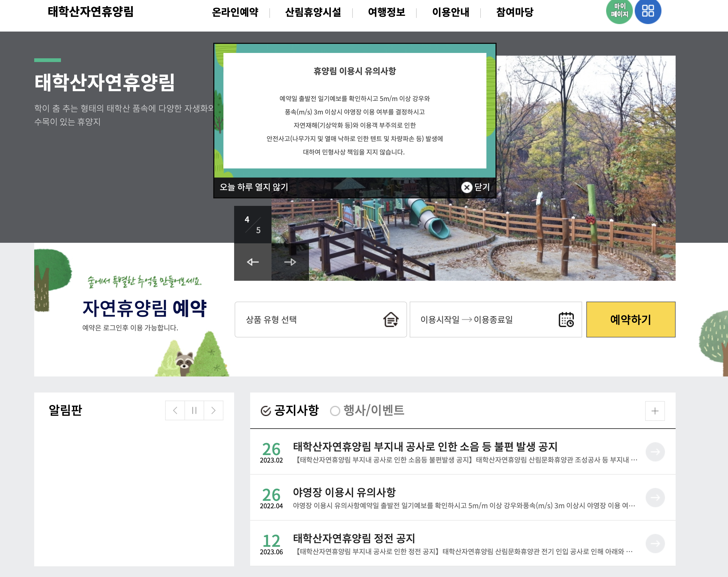The image size is (728, 577).
Task: Click the grid menu icon top right
Action: coord(647,11)
